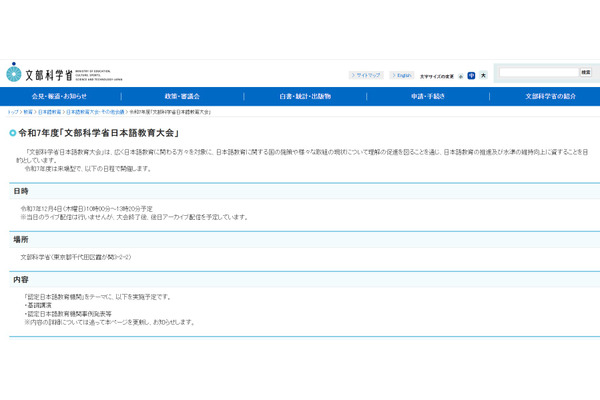Viewport: 600px width, 400px height.
Task: Open the 政策・審議会 menu
Action: coord(180,96)
